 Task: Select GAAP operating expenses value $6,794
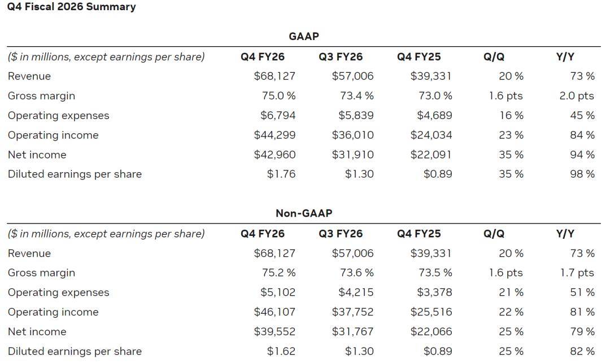coord(278,116)
